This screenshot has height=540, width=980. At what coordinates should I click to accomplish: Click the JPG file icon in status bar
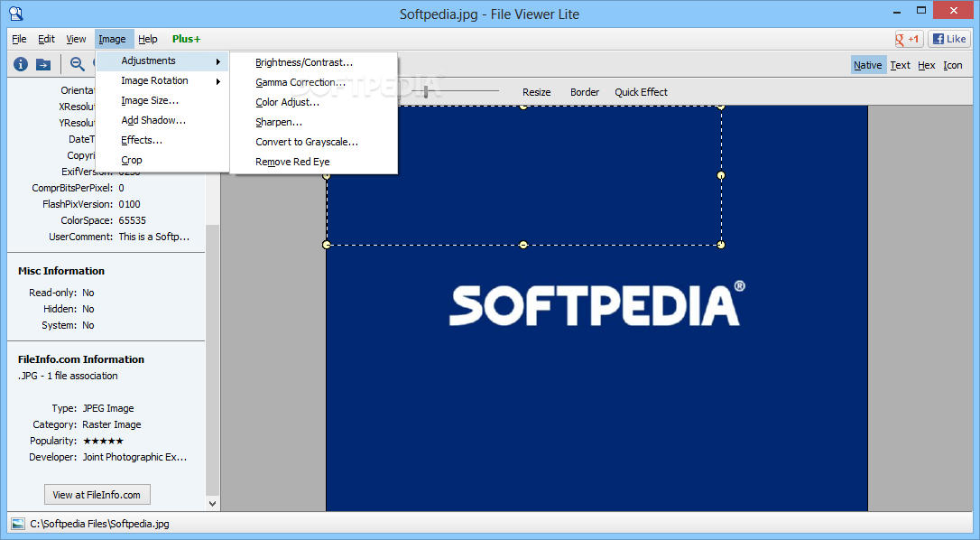[x=18, y=524]
